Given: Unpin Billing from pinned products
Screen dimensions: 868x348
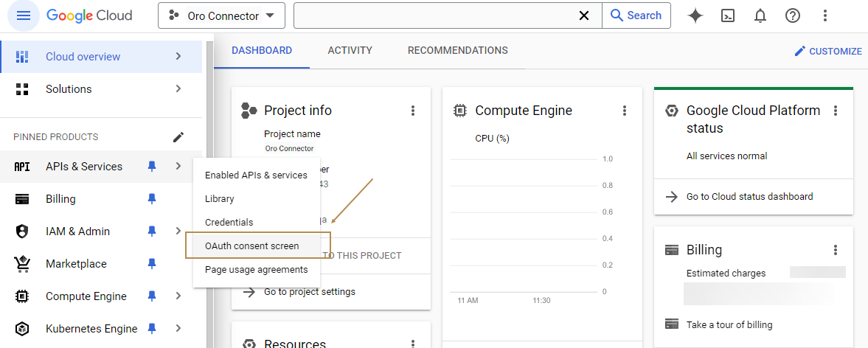Looking at the screenshot, I should [x=152, y=199].
